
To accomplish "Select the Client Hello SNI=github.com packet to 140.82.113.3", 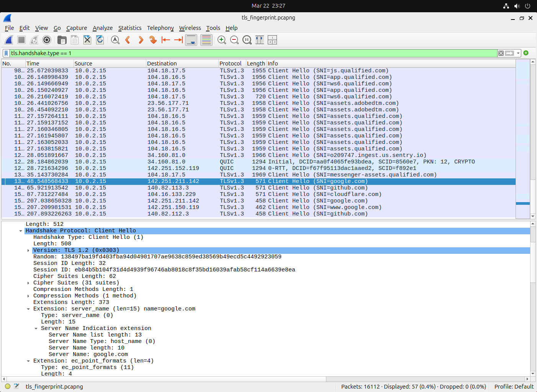I will (x=259, y=188).
